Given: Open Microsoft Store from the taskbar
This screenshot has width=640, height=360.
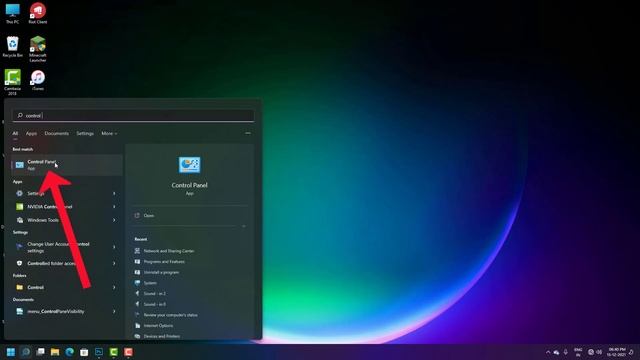Looking at the screenshot, I should pos(84,352).
